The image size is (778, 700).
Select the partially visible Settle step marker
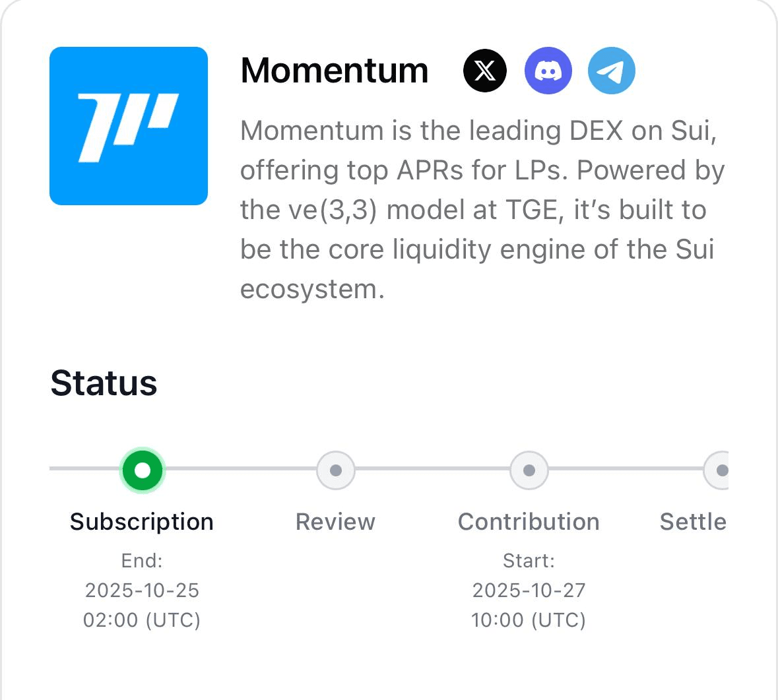coord(719,470)
